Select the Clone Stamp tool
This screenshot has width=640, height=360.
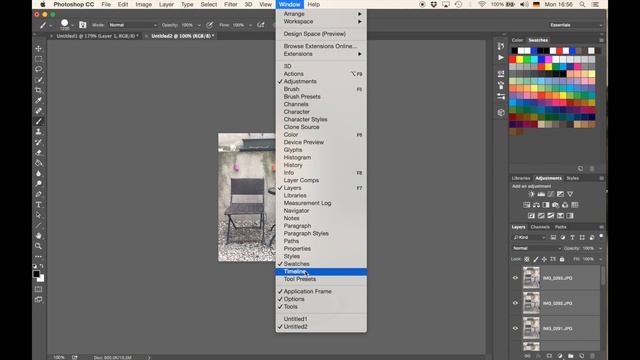(x=38, y=132)
